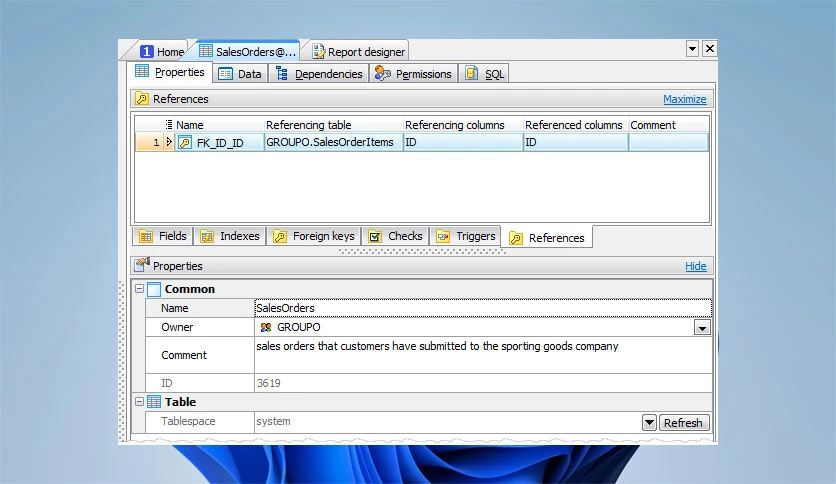
Task: Click the Referencing columns ID cell
Action: point(463,142)
